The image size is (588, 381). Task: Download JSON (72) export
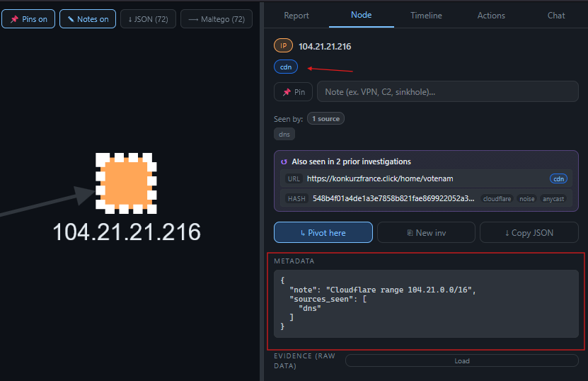148,19
